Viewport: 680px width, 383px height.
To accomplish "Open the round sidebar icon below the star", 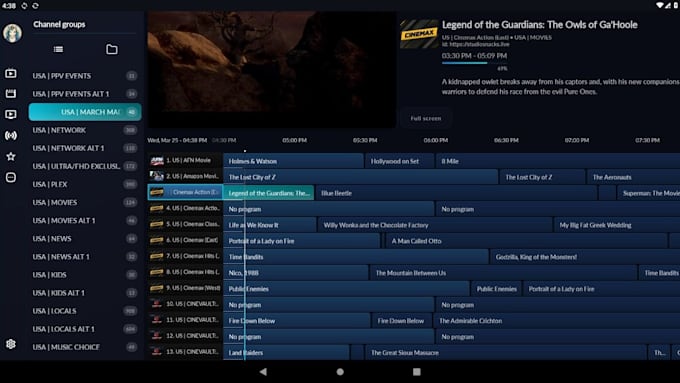I will (11, 177).
